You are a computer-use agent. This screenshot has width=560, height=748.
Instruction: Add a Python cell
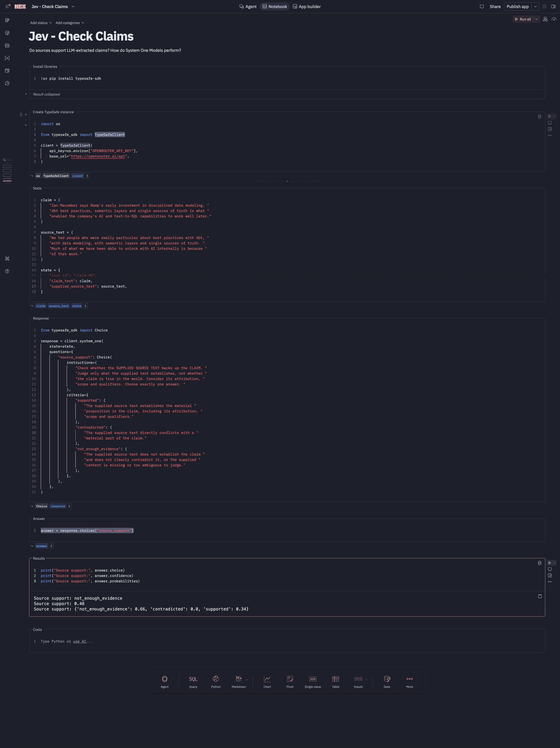point(216,682)
